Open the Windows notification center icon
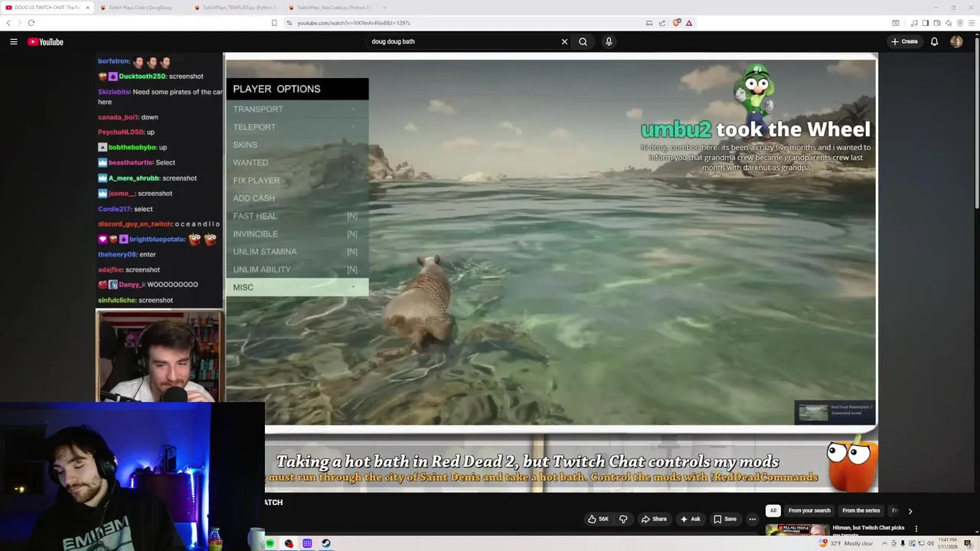The image size is (980, 551). pos(968,543)
